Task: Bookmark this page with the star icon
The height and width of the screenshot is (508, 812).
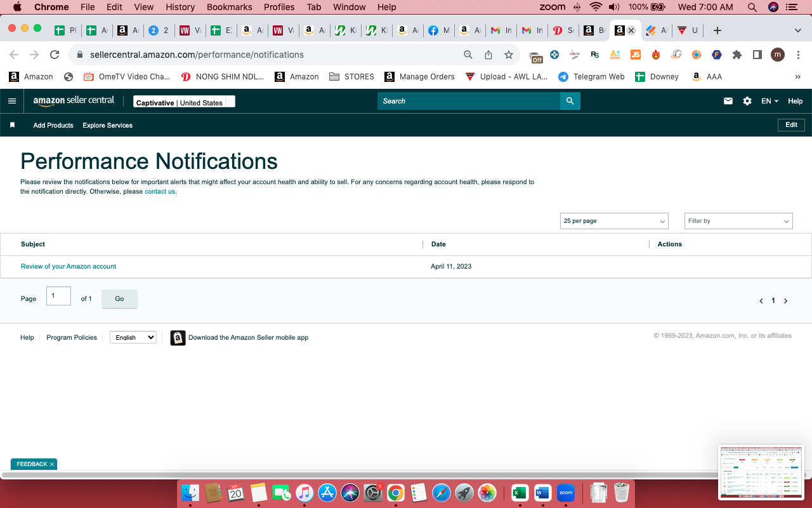Action: point(509,55)
